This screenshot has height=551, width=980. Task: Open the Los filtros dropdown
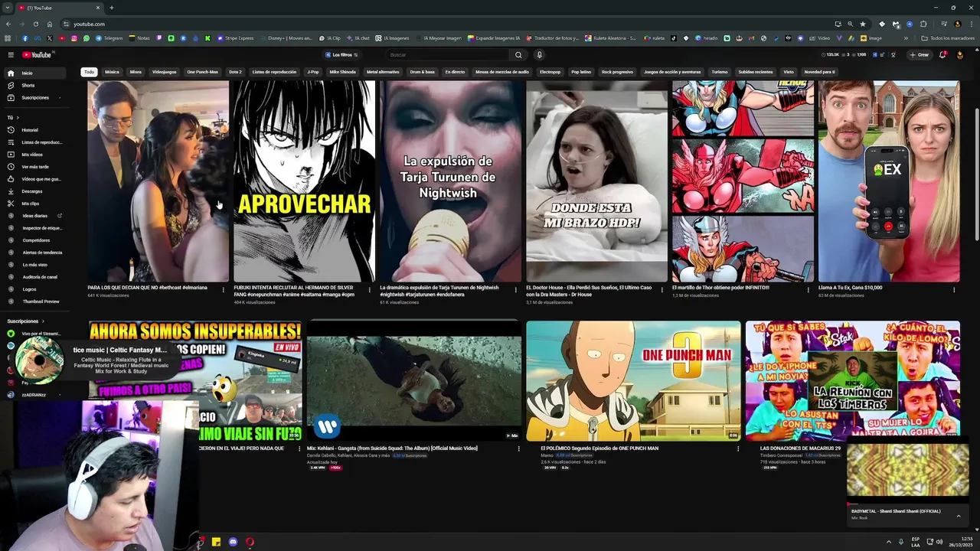(x=341, y=55)
